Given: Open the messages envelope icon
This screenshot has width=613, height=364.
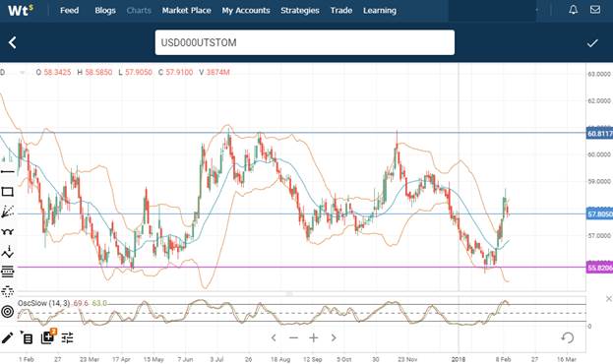Looking at the screenshot, I should point(595,10).
